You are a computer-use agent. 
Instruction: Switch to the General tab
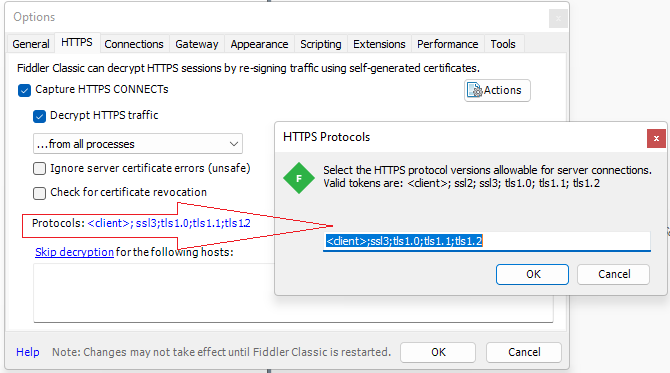pos(31,44)
